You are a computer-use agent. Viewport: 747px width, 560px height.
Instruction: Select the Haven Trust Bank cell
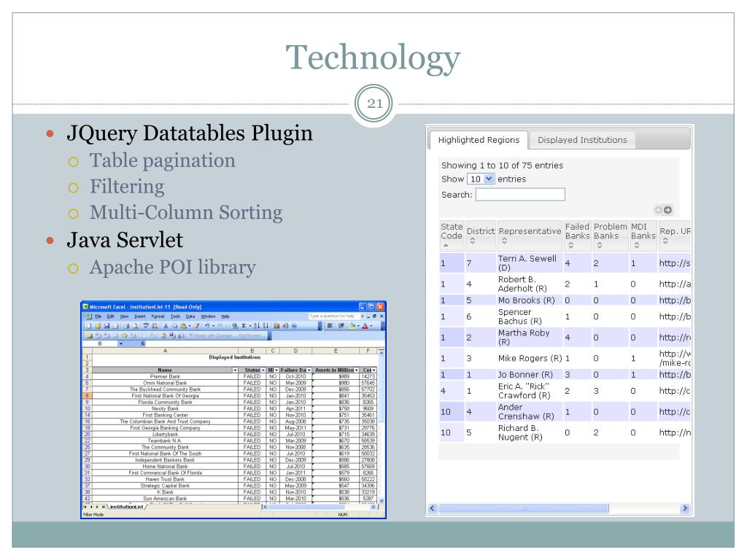[165, 480]
